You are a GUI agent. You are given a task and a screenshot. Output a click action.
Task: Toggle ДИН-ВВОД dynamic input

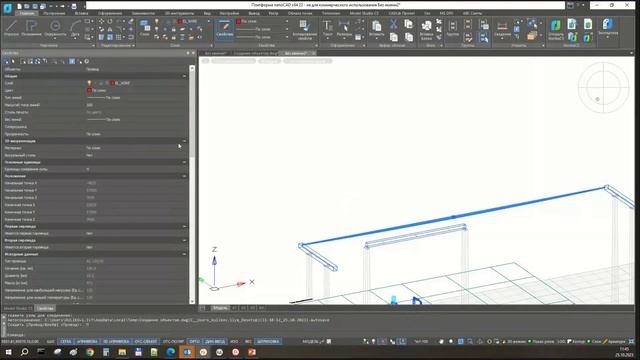215,341
